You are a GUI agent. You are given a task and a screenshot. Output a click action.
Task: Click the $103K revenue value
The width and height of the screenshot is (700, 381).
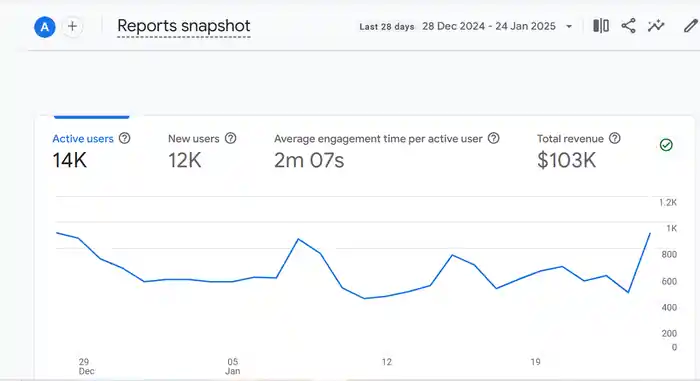[567, 160]
